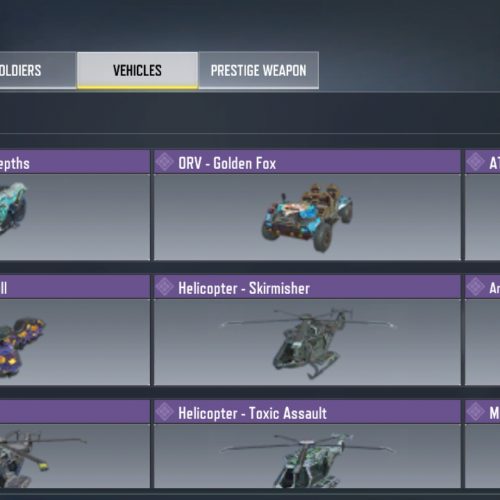This screenshot has width=500, height=500.
Task: Click the rarity diamond icon beside AT
Action: 475,162
